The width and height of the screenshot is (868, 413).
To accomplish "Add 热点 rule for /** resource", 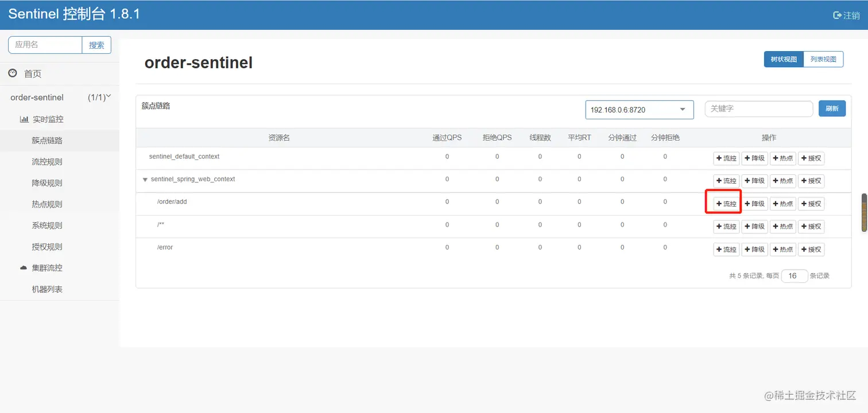I will coord(782,227).
